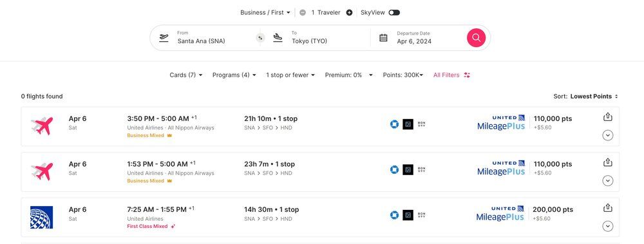The height and width of the screenshot is (244, 644).
Task: Open All Filters panel
Action: coord(452,75)
